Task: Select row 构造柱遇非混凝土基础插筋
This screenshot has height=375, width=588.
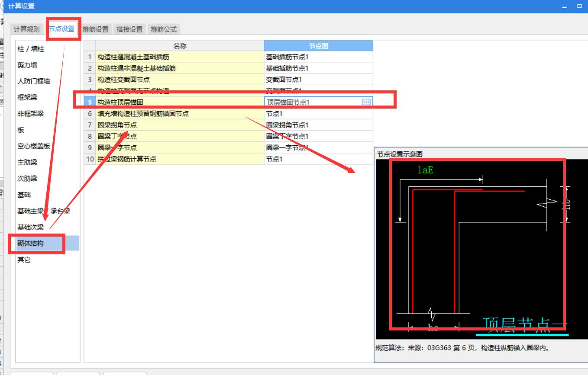Action: tap(180, 68)
